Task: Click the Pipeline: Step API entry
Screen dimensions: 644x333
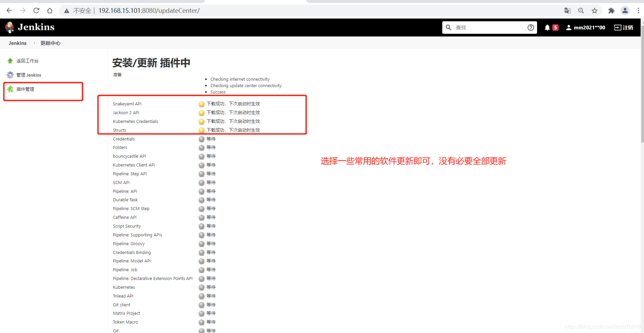Action: click(x=130, y=174)
